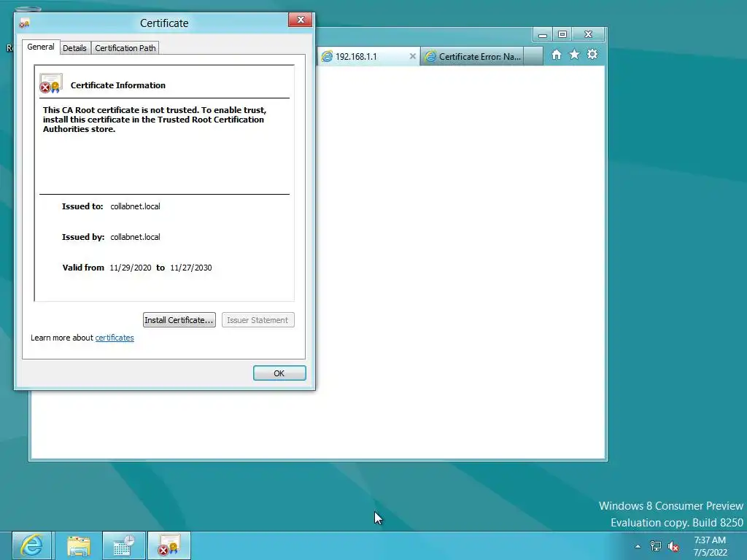Open the network status tray icon

(x=656, y=546)
